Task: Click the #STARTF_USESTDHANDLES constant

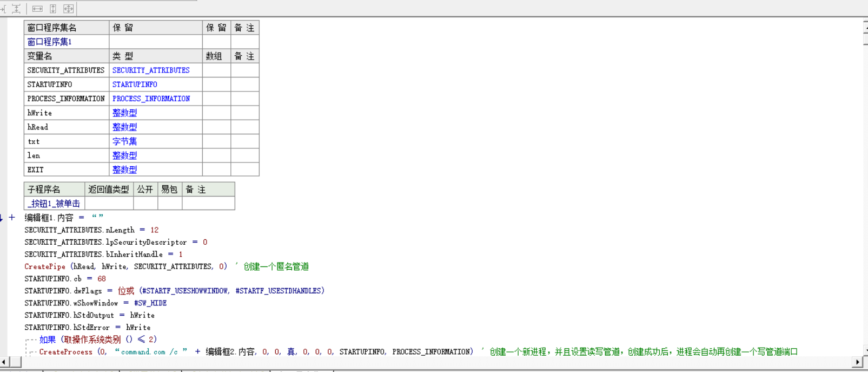Action: (278, 291)
